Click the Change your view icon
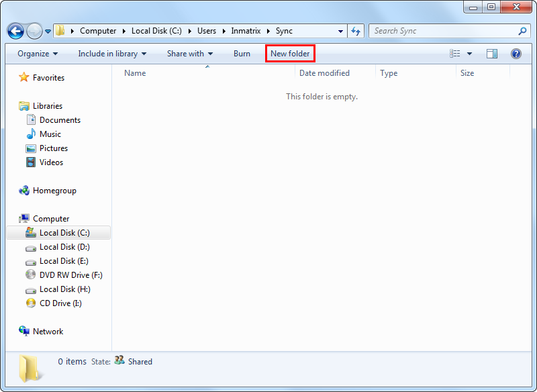537x392 pixels. [x=456, y=54]
